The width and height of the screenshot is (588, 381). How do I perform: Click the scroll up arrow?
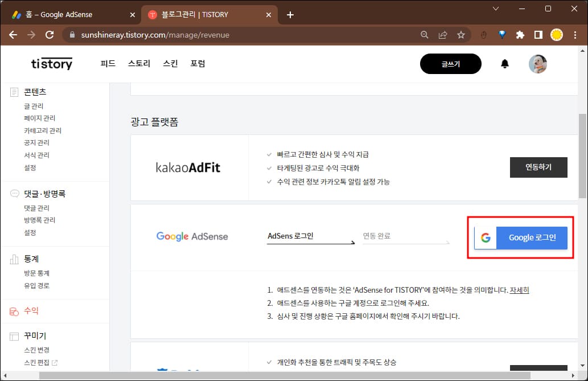click(x=582, y=51)
